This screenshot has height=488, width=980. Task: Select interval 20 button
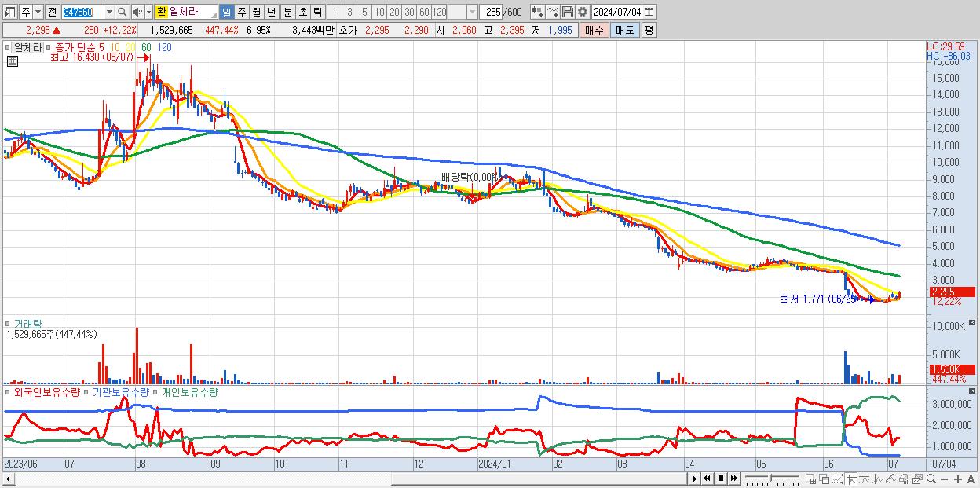pyautogui.click(x=394, y=12)
